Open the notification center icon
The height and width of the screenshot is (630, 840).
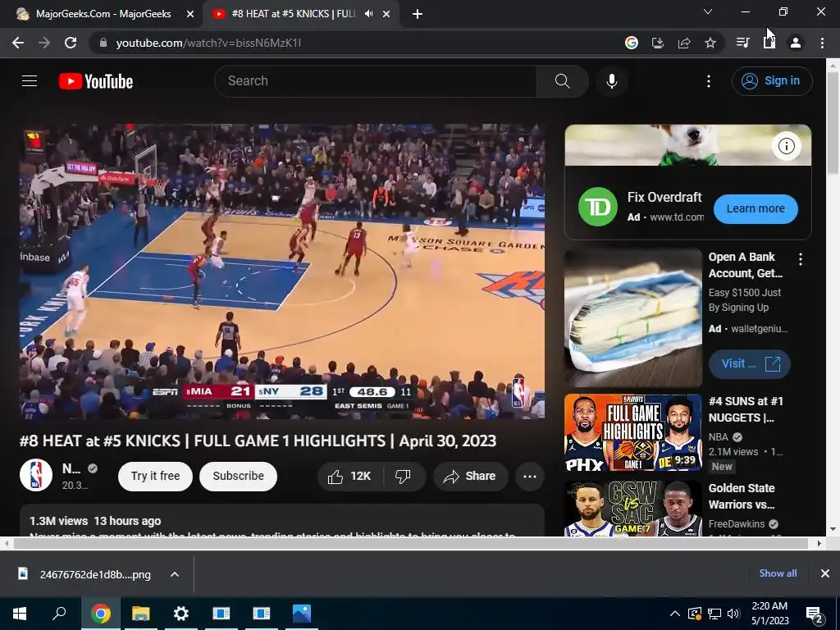[x=815, y=615]
